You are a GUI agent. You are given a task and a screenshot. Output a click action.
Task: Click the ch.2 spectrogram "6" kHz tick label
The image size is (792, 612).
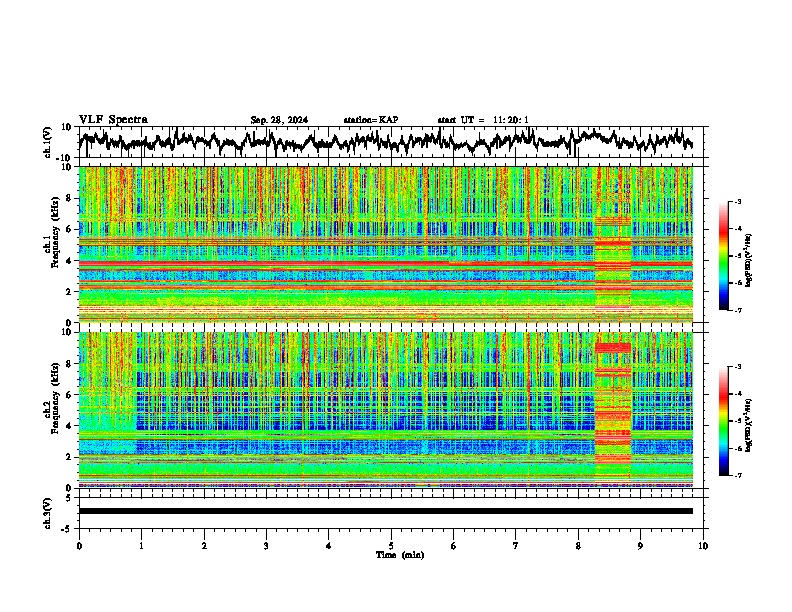(x=69, y=395)
